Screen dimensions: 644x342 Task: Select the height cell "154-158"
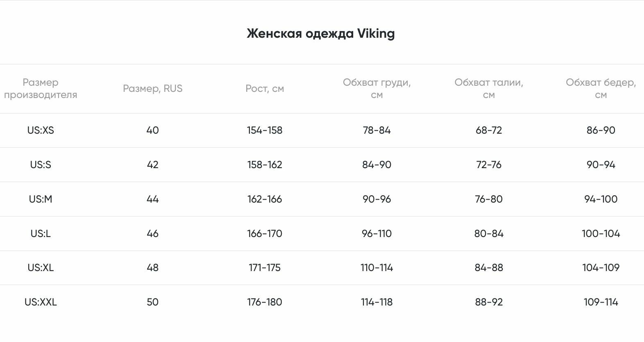[265, 130]
